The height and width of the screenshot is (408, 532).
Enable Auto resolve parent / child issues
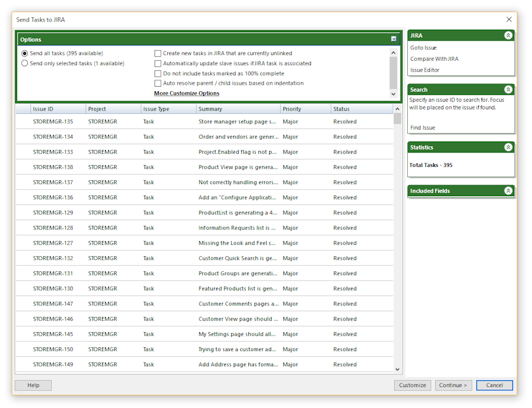coord(158,83)
